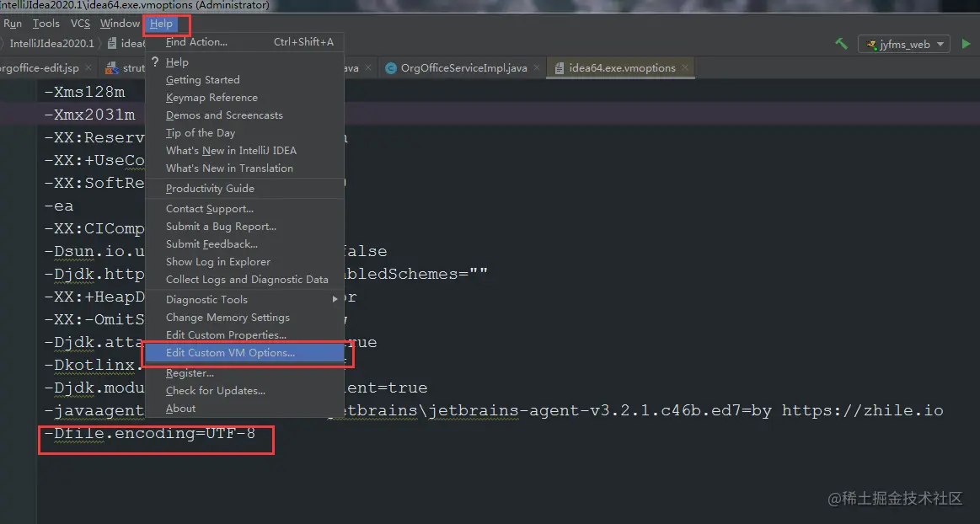Click the -Xms128m line in editor
980x524 pixels.
(x=84, y=92)
